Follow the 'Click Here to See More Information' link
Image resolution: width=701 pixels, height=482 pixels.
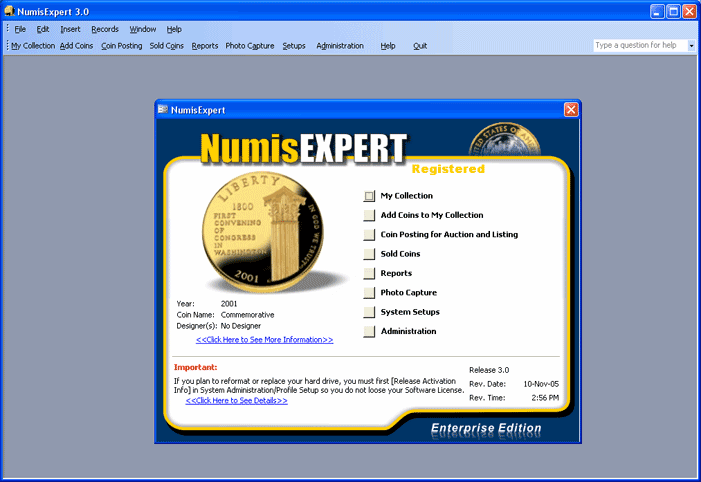264,340
